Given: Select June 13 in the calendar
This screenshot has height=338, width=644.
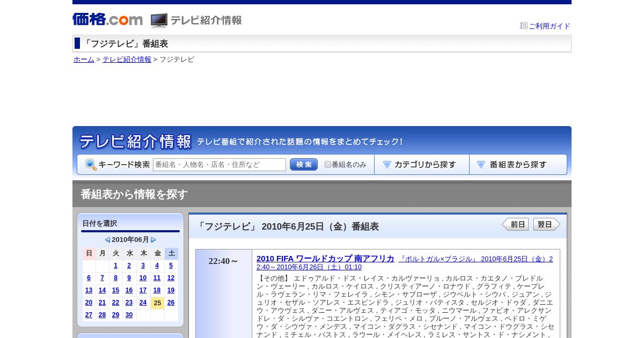Looking at the screenshot, I should [x=89, y=290].
